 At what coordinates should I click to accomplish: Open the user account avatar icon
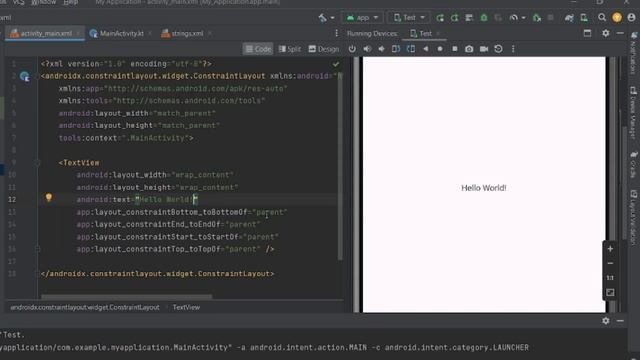631,17
